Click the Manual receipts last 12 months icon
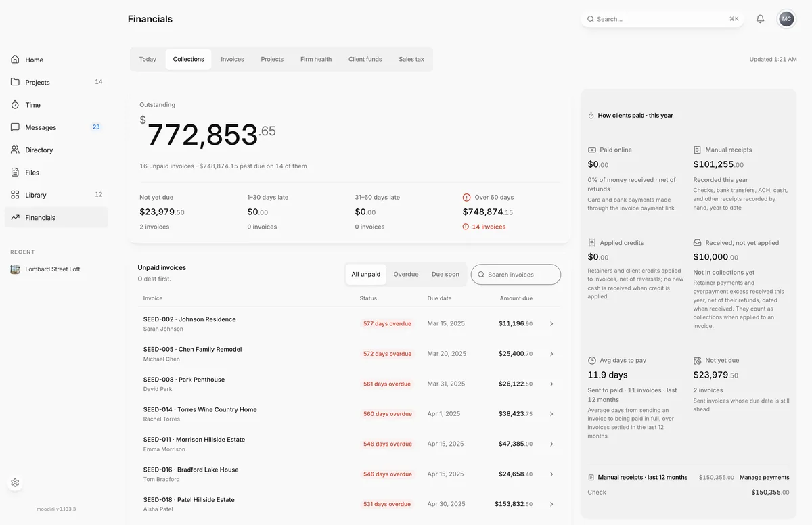This screenshot has width=812, height=525. 591,478
